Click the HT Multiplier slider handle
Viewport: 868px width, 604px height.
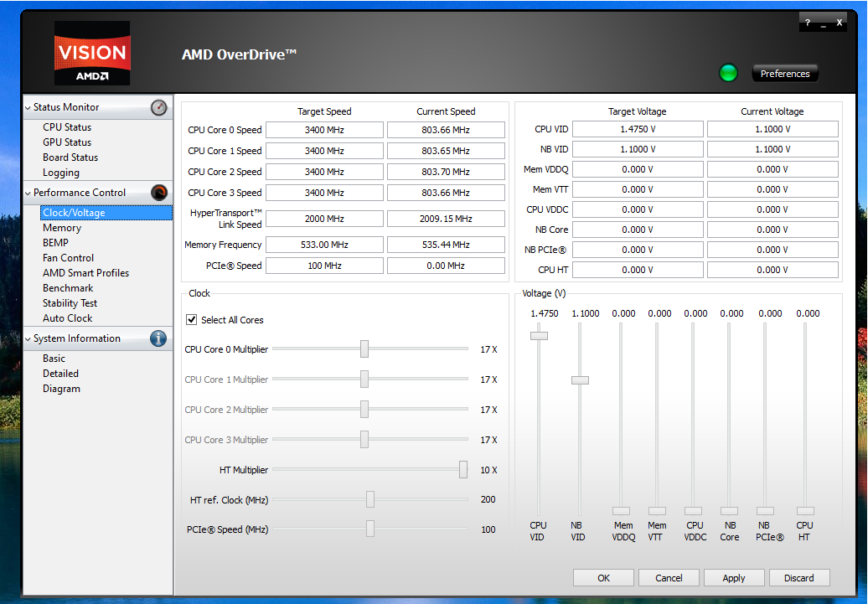pos(463,469)
